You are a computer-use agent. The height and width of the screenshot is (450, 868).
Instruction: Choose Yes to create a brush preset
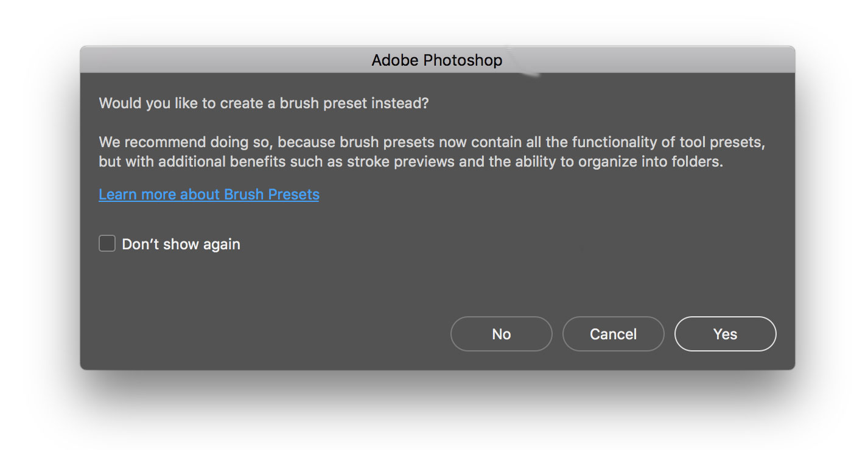(x=725, y=334)
